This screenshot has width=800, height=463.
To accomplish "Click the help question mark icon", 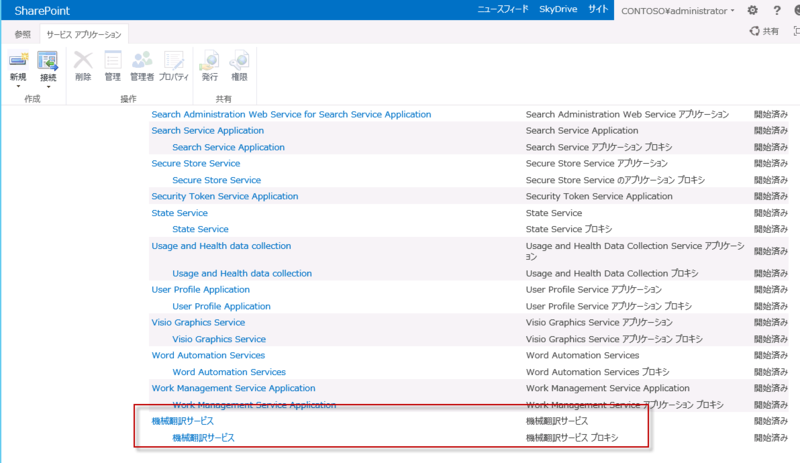I will point(777,10).
